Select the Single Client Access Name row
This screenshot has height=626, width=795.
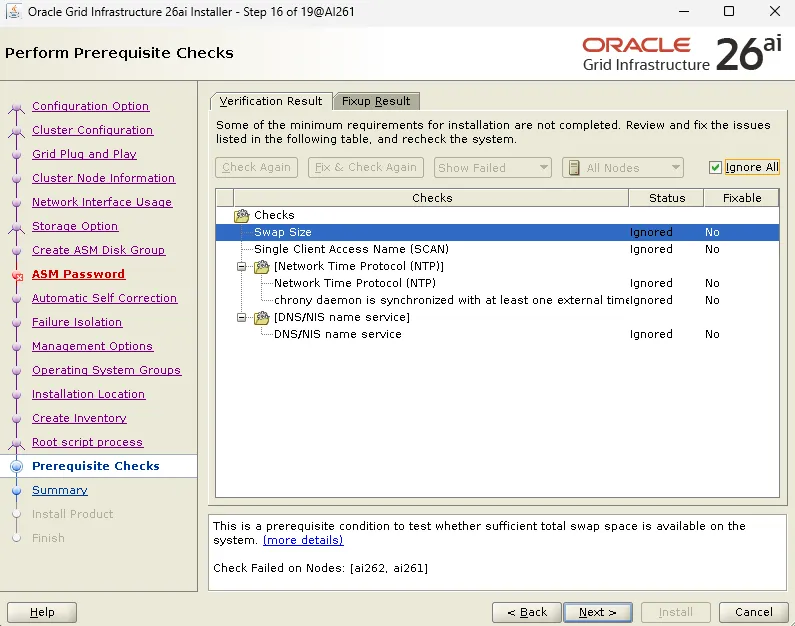(497, 249)
